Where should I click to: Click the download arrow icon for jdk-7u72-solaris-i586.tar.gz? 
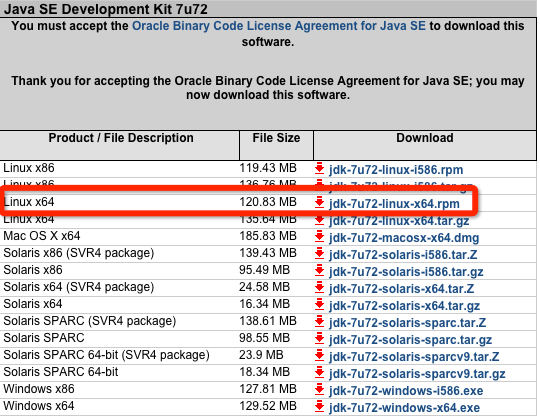tap(320, 271)
